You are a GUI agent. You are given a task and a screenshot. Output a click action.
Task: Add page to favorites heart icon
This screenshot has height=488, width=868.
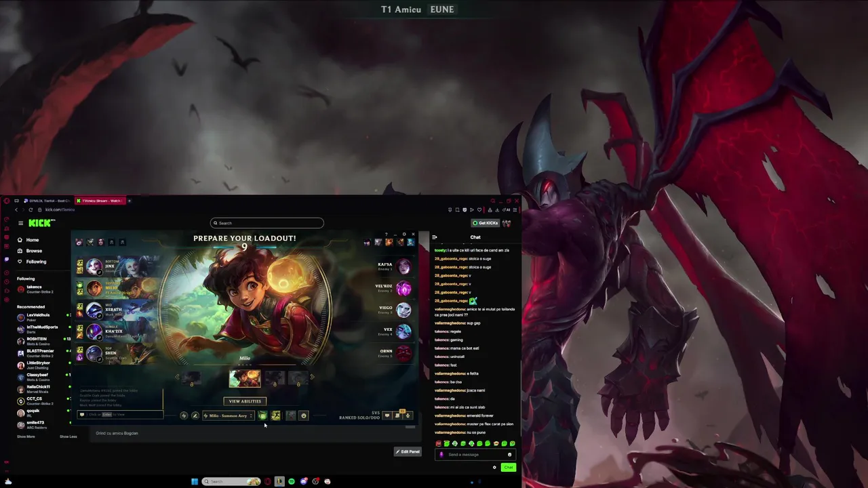coord(479,209)
